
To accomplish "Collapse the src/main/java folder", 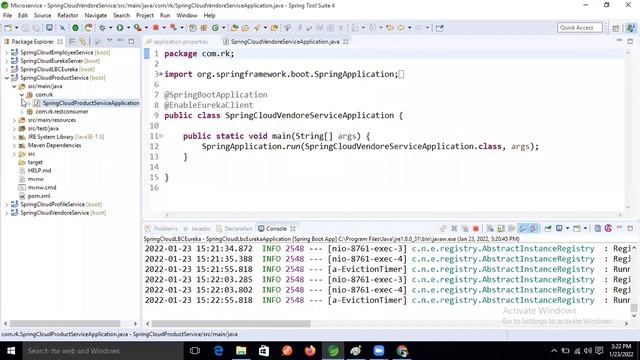I will coord(14,86).
